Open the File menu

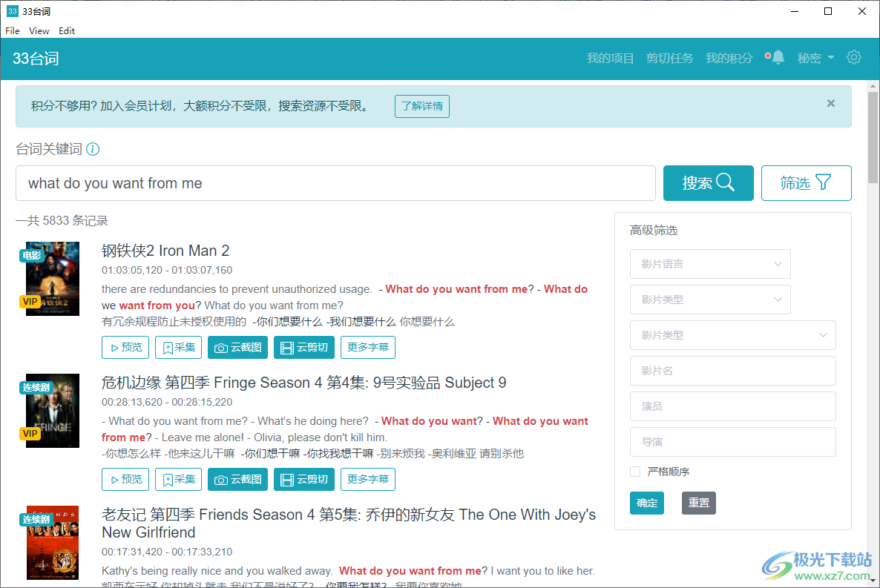[x=13, y=31]
